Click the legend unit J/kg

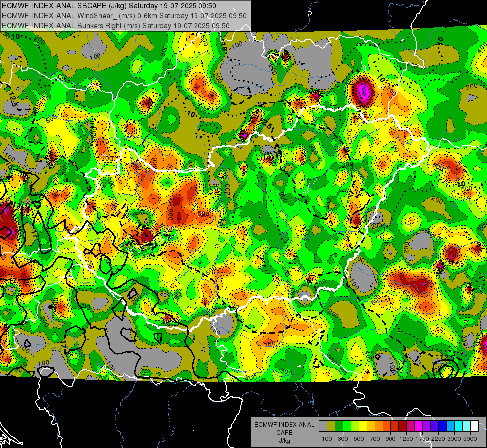pyautogui.click(x=284, y=441)
